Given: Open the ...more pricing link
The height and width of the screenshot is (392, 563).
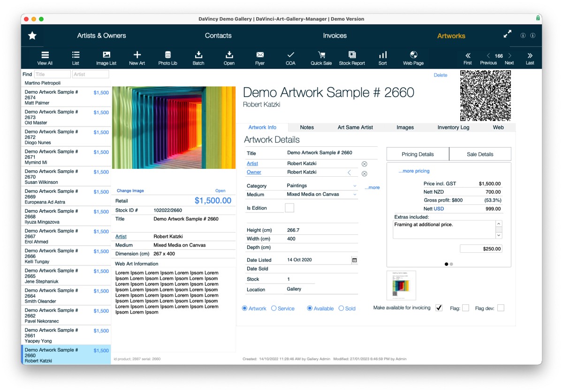Looking at the screenshot, I should (413, 171).
